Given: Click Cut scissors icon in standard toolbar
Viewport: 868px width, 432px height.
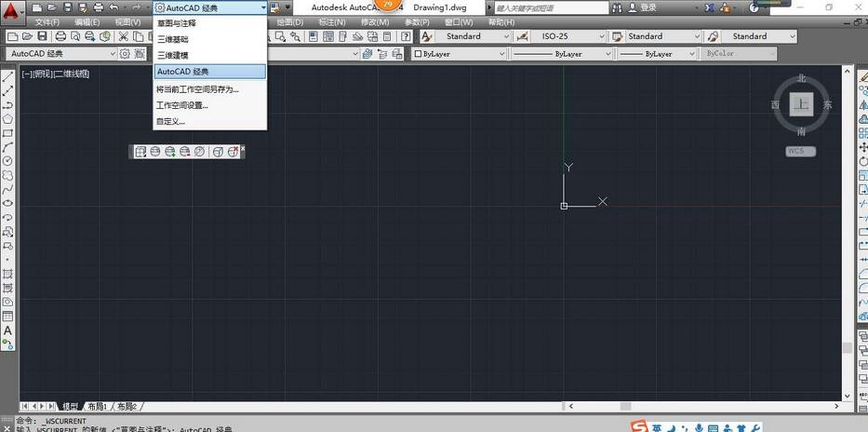Looking at the screenshot, I should pos(124,36).
